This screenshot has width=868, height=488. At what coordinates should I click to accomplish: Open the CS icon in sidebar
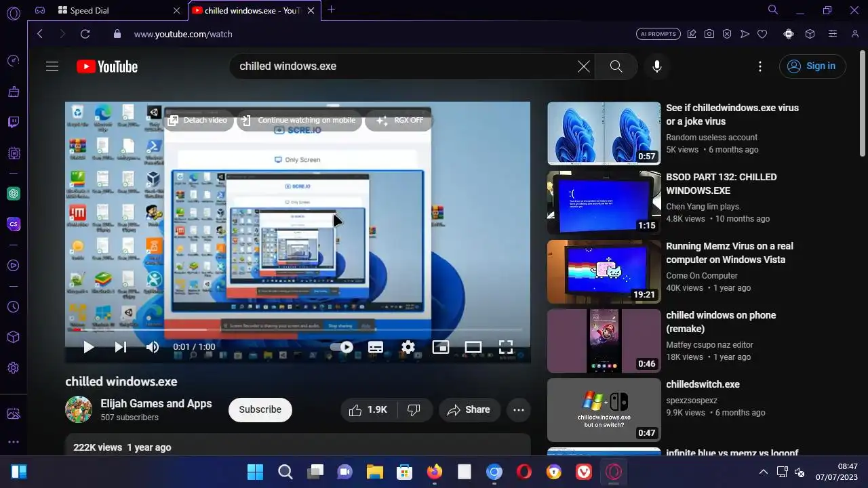[x=14, y=224]
